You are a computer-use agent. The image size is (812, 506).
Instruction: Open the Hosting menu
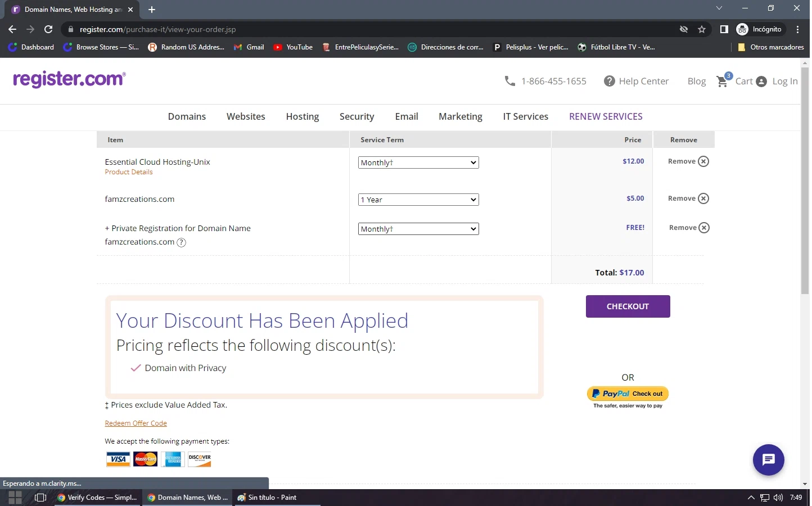coord(303,116)
